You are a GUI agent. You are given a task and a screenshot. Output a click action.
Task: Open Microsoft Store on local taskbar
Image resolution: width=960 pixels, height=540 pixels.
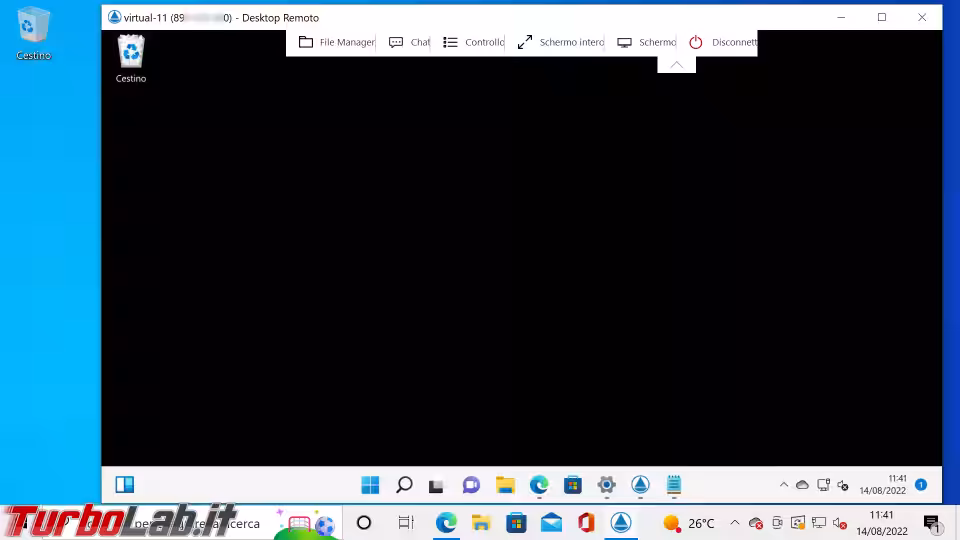[x=516, y=523]
